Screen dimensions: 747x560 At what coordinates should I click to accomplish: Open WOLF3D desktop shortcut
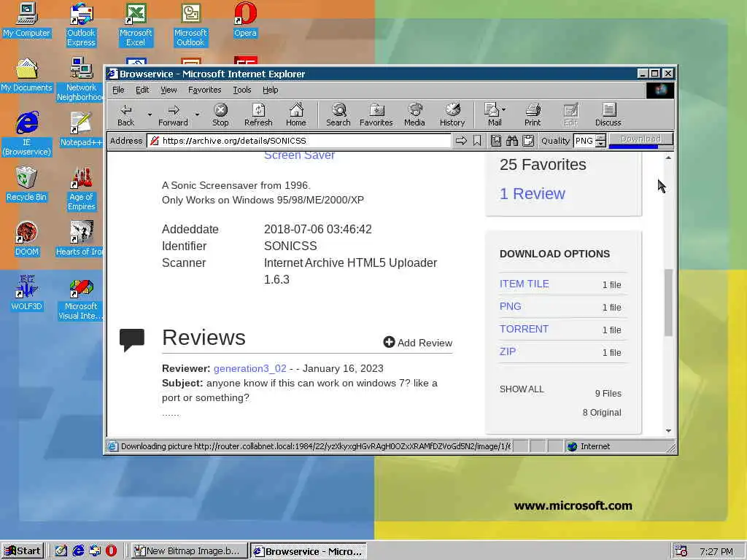27,293
